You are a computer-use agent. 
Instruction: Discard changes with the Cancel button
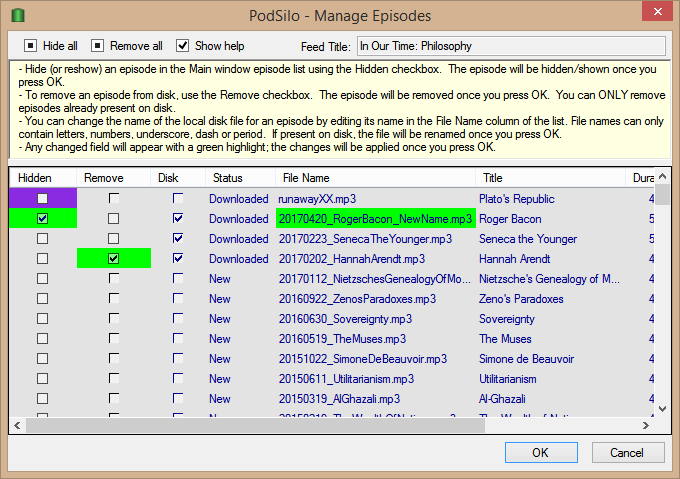[628, 453]
